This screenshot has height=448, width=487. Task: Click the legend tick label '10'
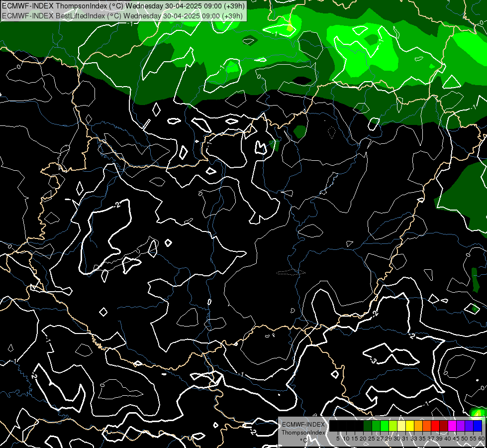click(x=346, y=439)
